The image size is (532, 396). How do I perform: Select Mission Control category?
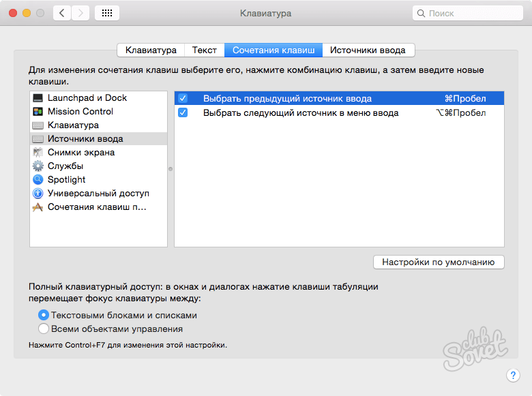coord(98,112)
